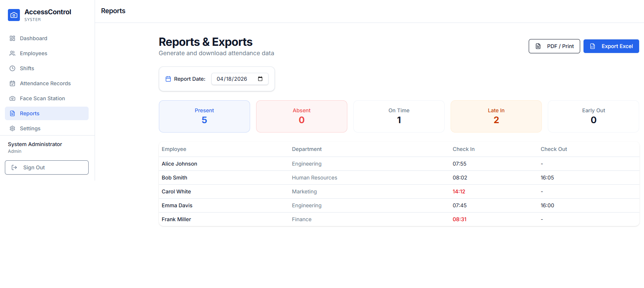Sign out of the system
This screenshot has width=644, height=288.
[x=47, y=167]
